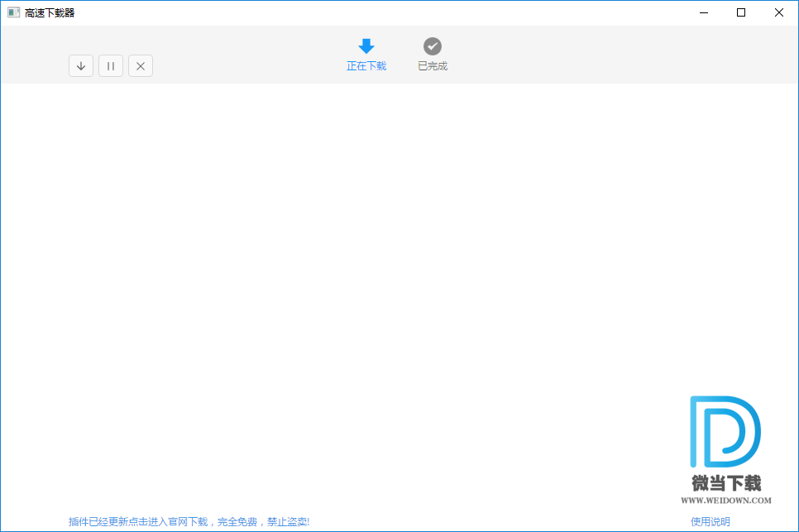The height and width of the screenshot is (532, 799).
Task: Click the start download arrow button
Action: click(x=81, y=66)
